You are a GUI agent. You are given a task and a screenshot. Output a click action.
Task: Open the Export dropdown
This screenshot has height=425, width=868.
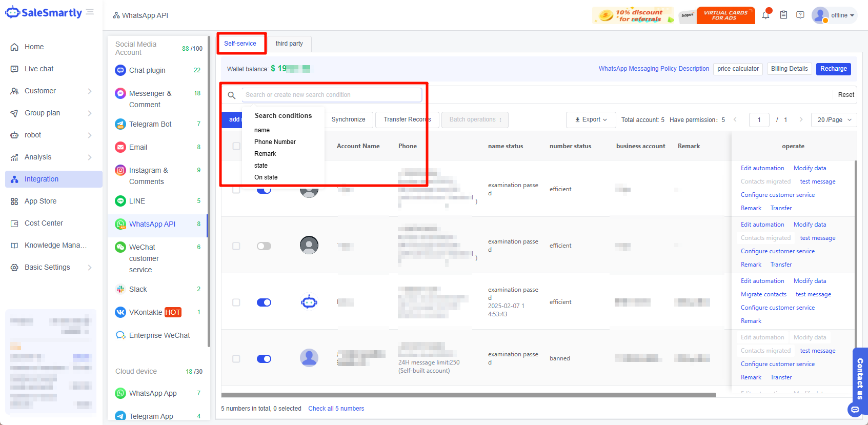point(591,120)
